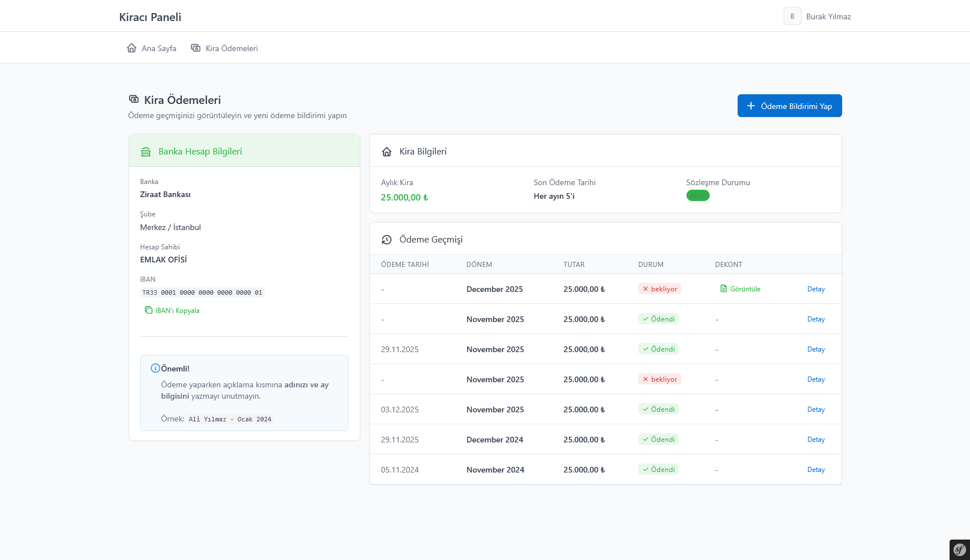This screenshot has height=560, width=970.
Task: Open Detay for November 2024 payment
Action: (x=815, y=470)
